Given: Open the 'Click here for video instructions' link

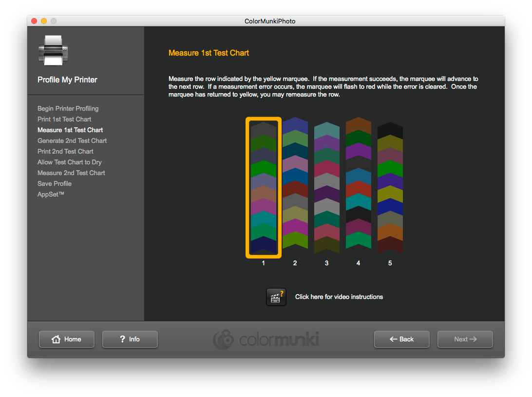Looking at the screenshot, I should 339,297.
